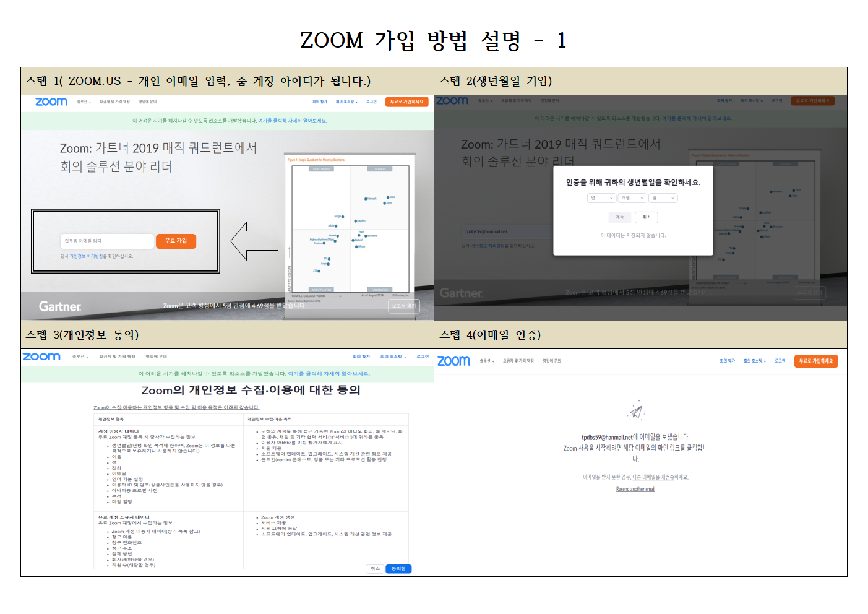This screenshot has width=868, height=614.
Task: Select 영업에 문의 in the Step 1 navbar
Action: [147, 102]
